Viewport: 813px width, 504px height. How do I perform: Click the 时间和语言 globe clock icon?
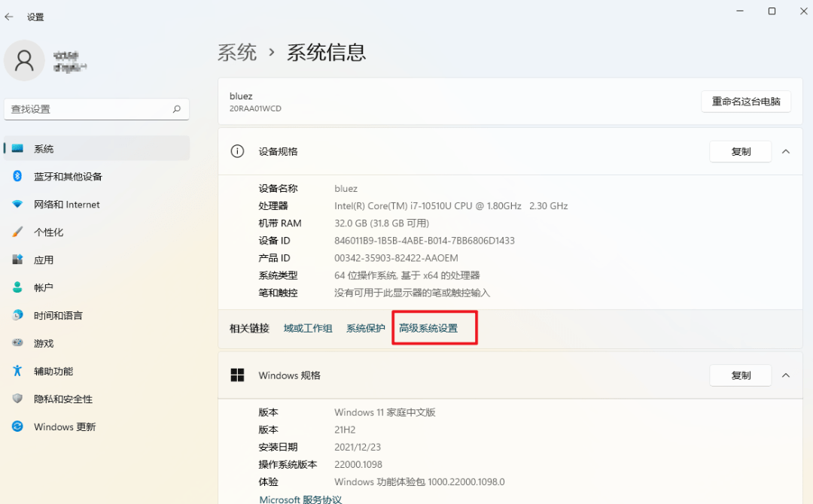[17, 315]
